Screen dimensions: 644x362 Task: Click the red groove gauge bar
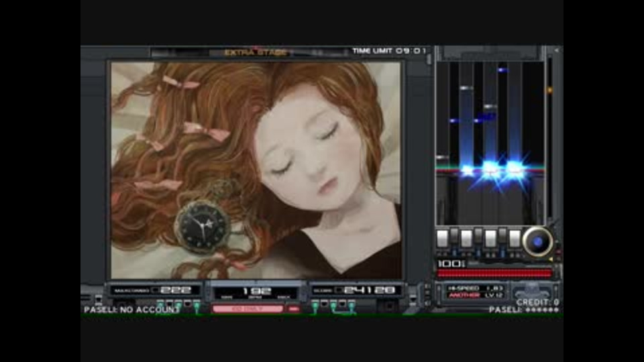coord(494,274)
